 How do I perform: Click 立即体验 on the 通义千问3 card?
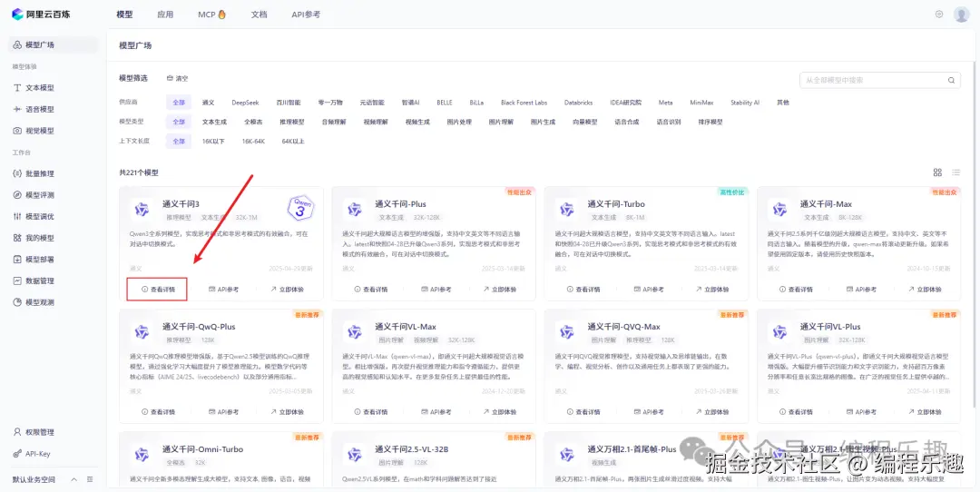click(x=287, y=290)
